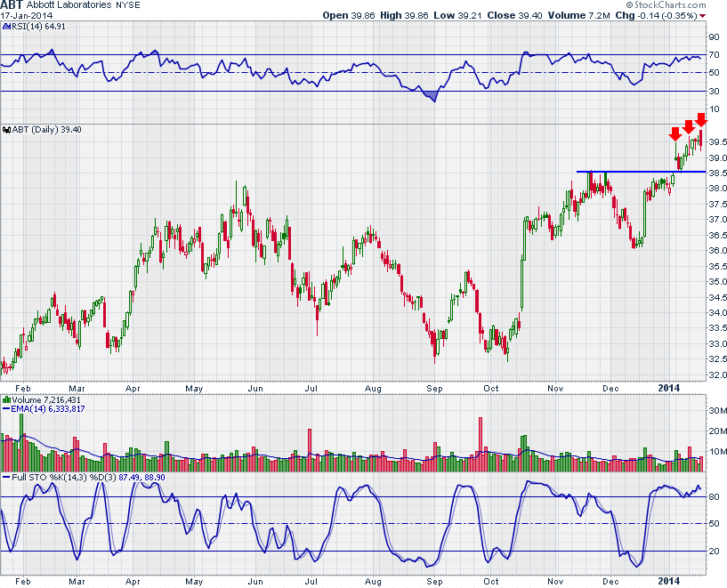Click the RSI(14) 64.91 legend label

(x=39, y=27)
